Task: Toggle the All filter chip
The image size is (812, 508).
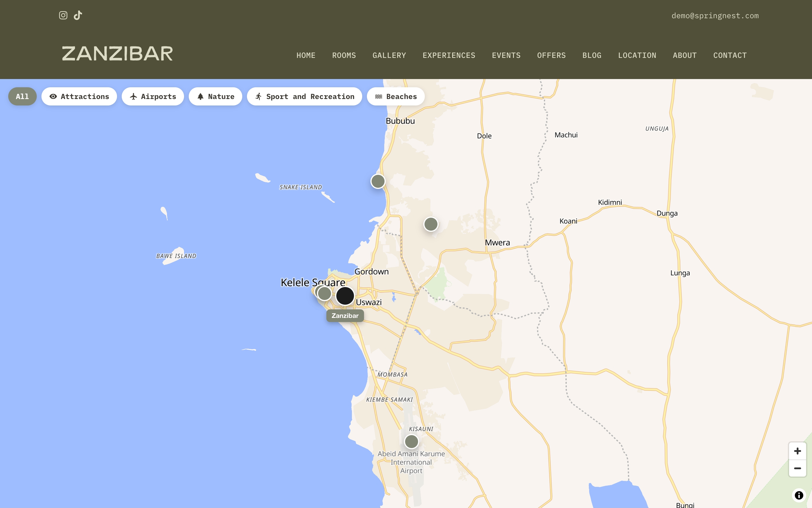Action: [x=23, y=96]
